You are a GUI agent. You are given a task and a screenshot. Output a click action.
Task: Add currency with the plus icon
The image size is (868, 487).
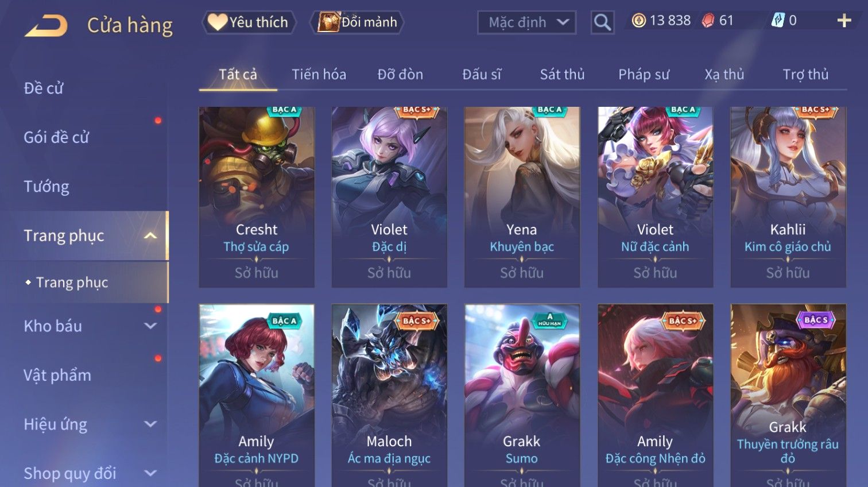point(844,21)
